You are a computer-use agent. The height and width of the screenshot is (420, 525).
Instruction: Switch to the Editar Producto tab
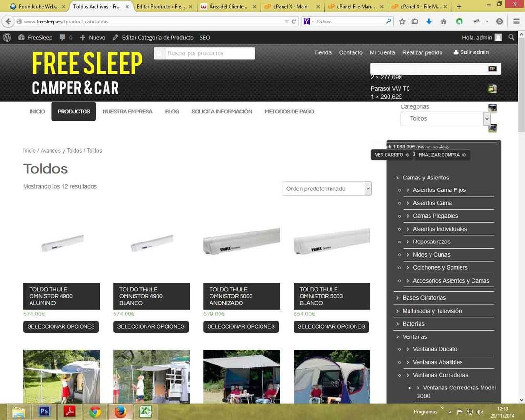[161, 6]
